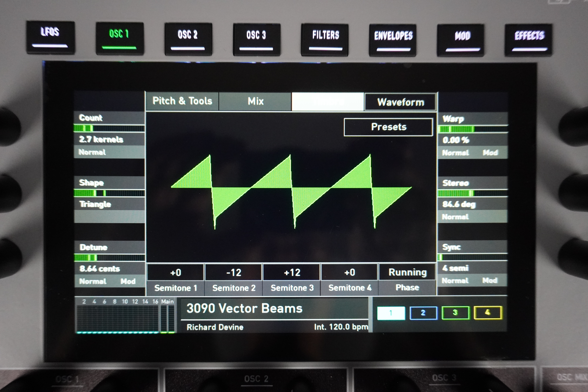Toggle Normal mode under Stereo

coord(455,217)
